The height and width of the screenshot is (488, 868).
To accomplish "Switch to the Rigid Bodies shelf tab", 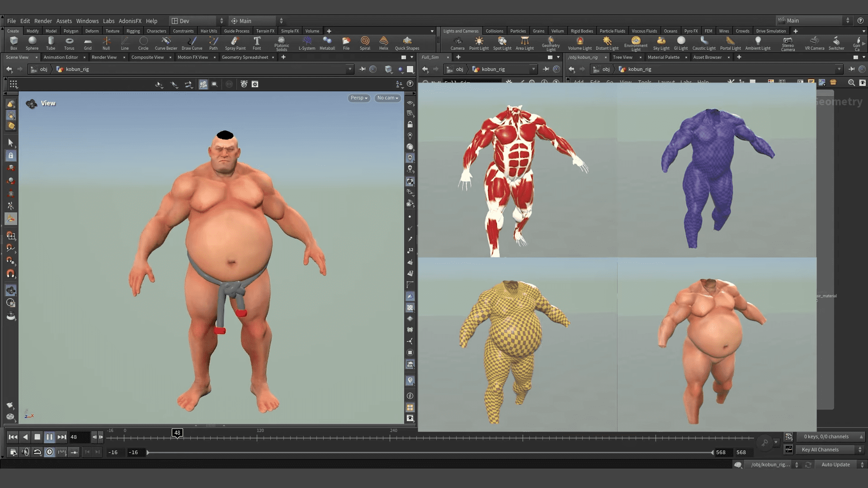I will pyautogui.click(x=582, y=31).
